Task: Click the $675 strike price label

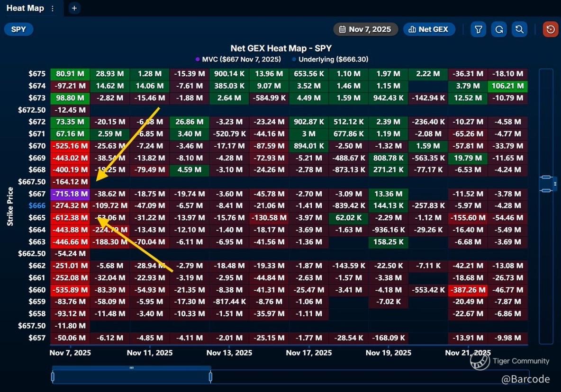Action: click(x=37, y=73)
